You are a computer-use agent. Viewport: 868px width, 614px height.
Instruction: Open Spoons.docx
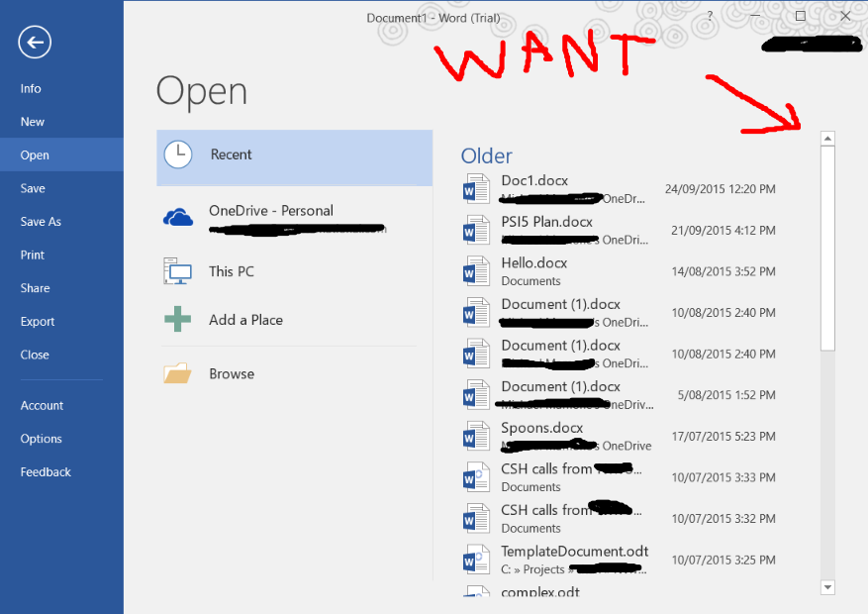pyautogui.click(x=620, y=436)
